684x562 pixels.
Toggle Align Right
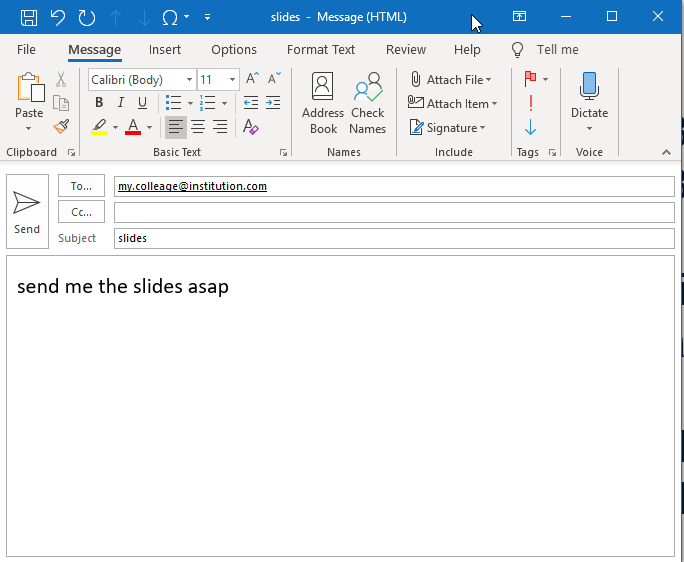(220, 127)
